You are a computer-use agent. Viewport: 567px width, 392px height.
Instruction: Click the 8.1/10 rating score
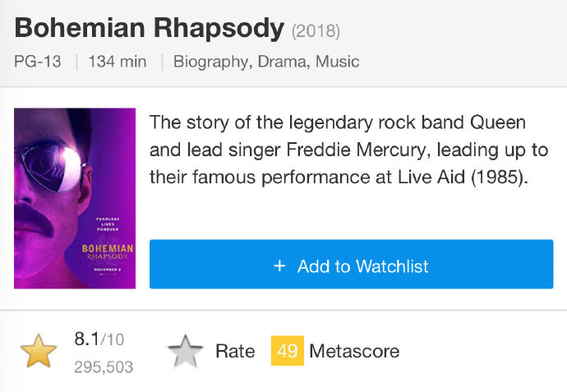click(x=99, y=339)
